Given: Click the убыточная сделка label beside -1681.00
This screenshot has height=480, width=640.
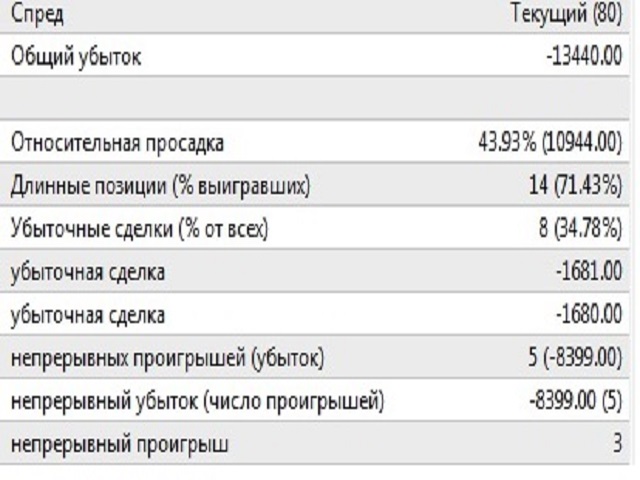Looking at the screenshot, I should click(x=88, y=272).
